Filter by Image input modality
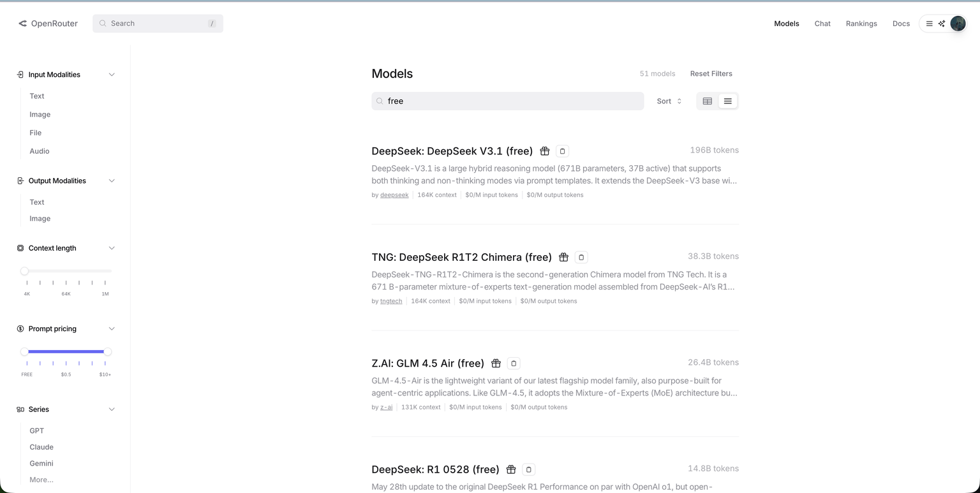This screenshot has width=980, height=493. tap(40, 115)
